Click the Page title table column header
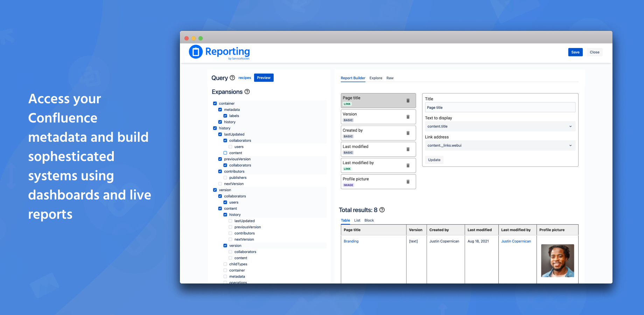 click(373, 230)
